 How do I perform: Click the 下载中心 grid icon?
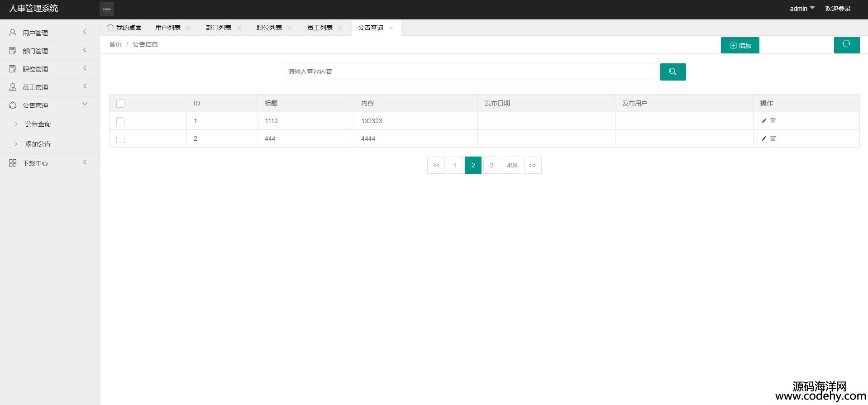click(13, 163)
